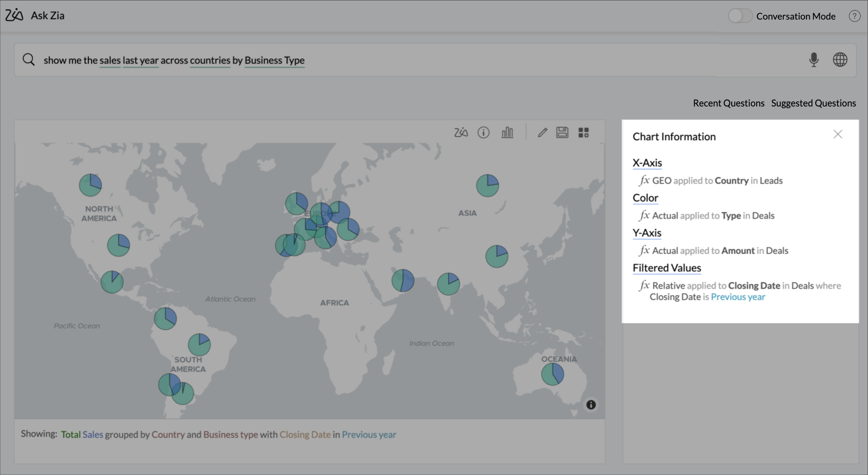
Task: Click the pie chart over Oceania
Action: coord(552,374)
